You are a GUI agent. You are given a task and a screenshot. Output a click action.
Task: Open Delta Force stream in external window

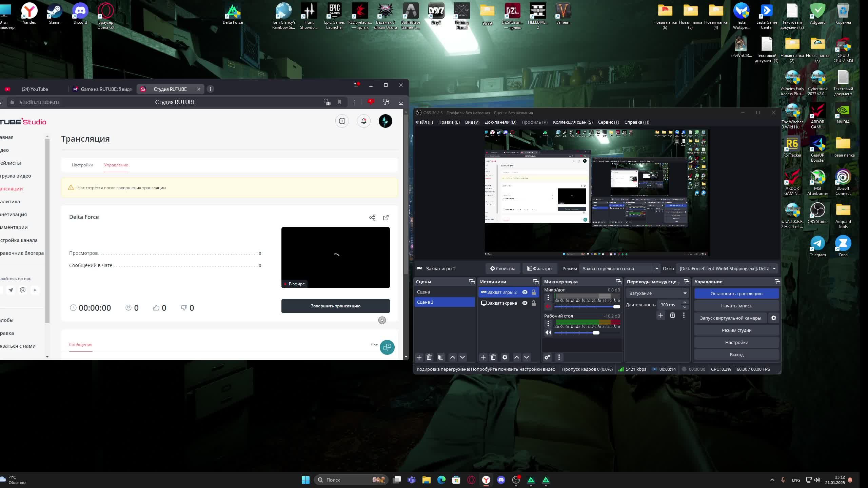(386, 218)
